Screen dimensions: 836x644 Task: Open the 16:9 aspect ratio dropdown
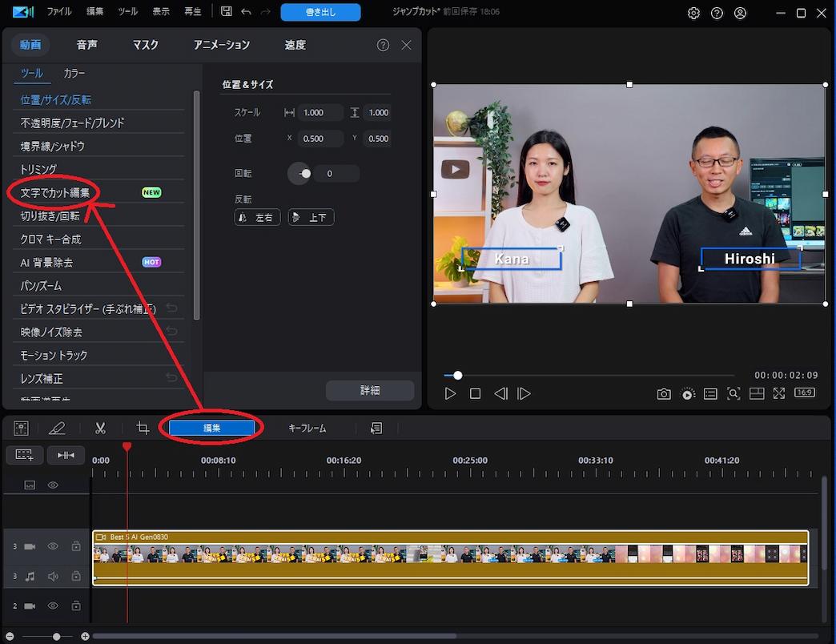point(805,392)
